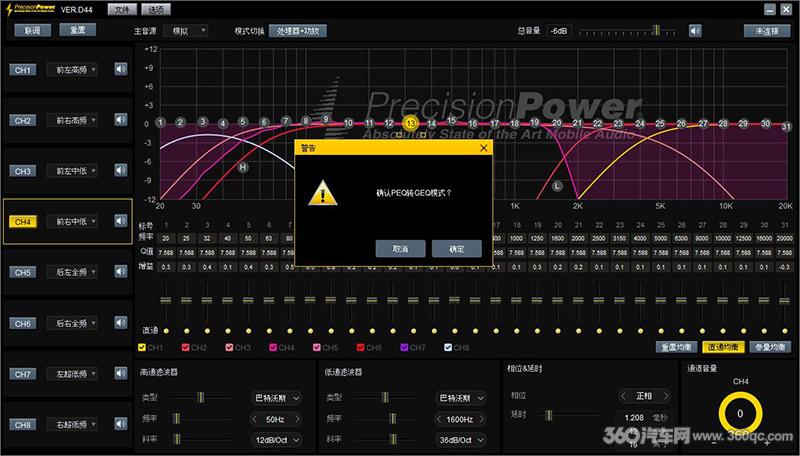Mute CH3 前左中低 with its speaker icon
The height and width of the screenshot is (456, 800).
coord(120,170)
